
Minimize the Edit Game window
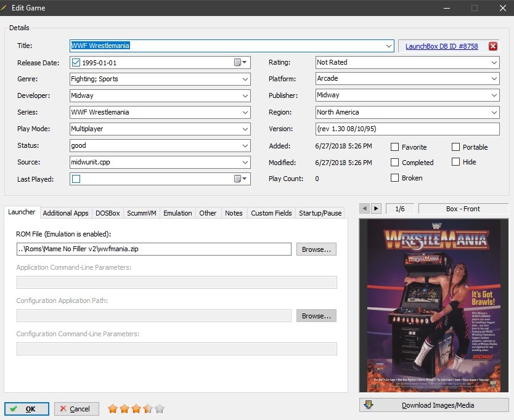pos(446,8)
